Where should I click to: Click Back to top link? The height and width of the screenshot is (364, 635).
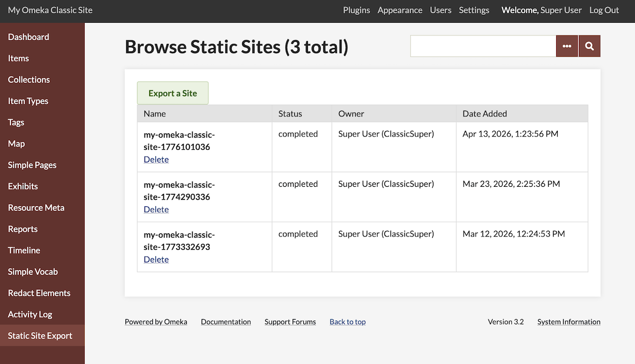(348, 322)
